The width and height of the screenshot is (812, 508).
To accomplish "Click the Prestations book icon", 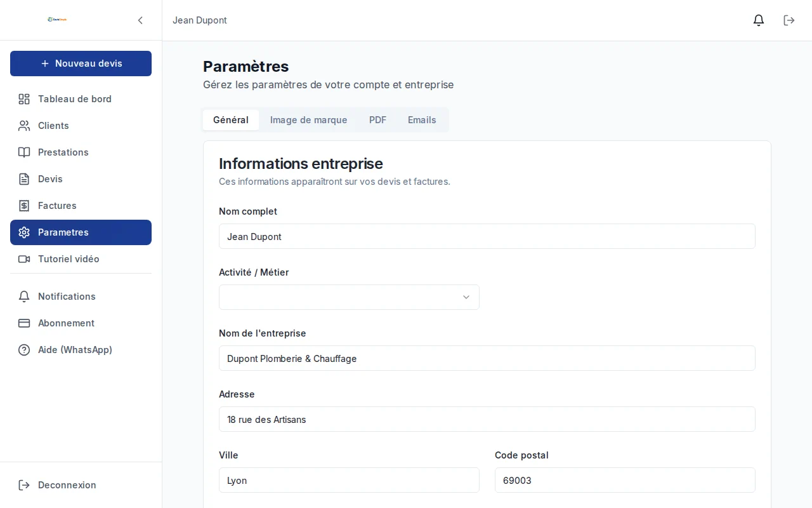I will point(24,152).
